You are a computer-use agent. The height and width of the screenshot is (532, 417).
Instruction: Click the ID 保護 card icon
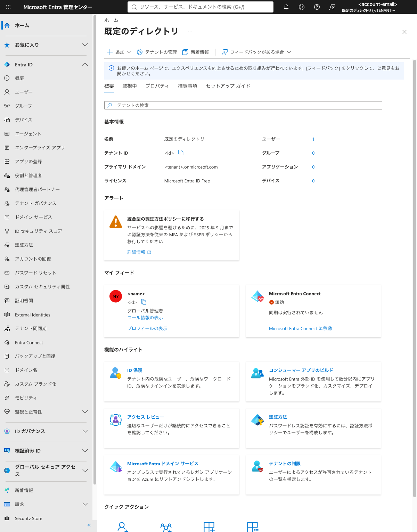tap(116, 373)
